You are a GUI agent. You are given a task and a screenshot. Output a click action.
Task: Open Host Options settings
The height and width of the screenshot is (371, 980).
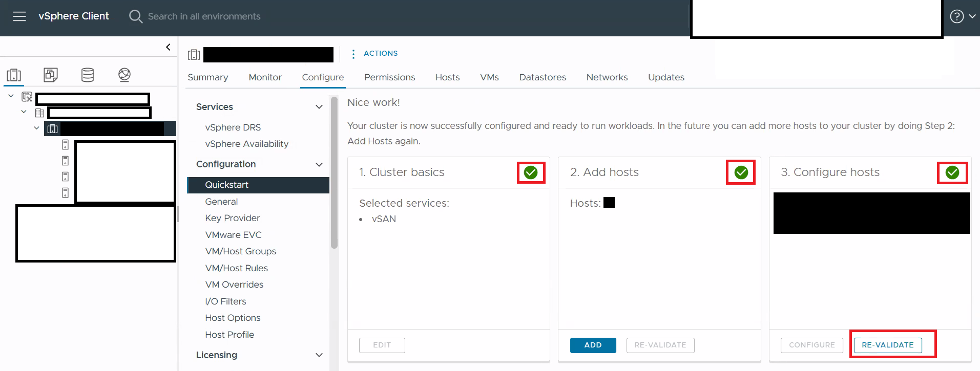233,318
